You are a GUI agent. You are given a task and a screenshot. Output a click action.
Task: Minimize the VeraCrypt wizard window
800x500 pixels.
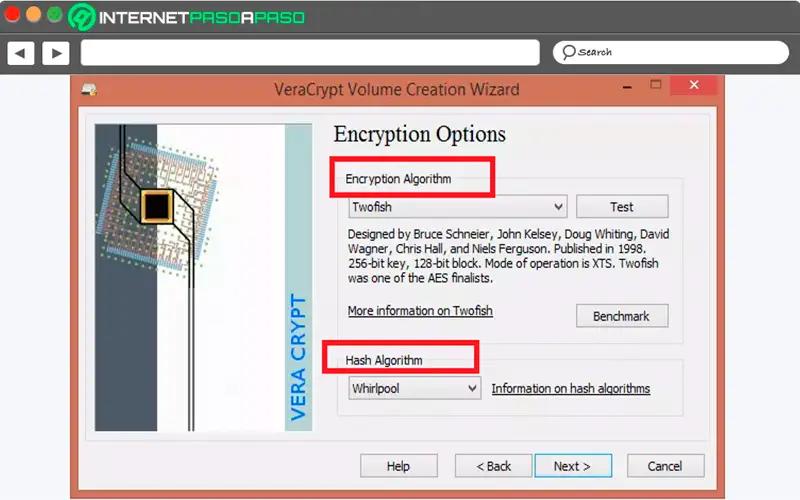(x=627, y=86)
